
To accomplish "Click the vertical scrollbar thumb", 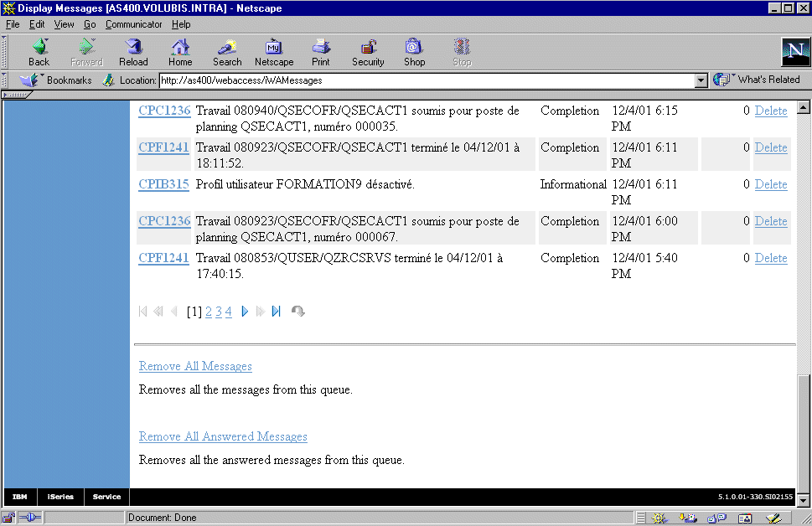I will point(803,435).
